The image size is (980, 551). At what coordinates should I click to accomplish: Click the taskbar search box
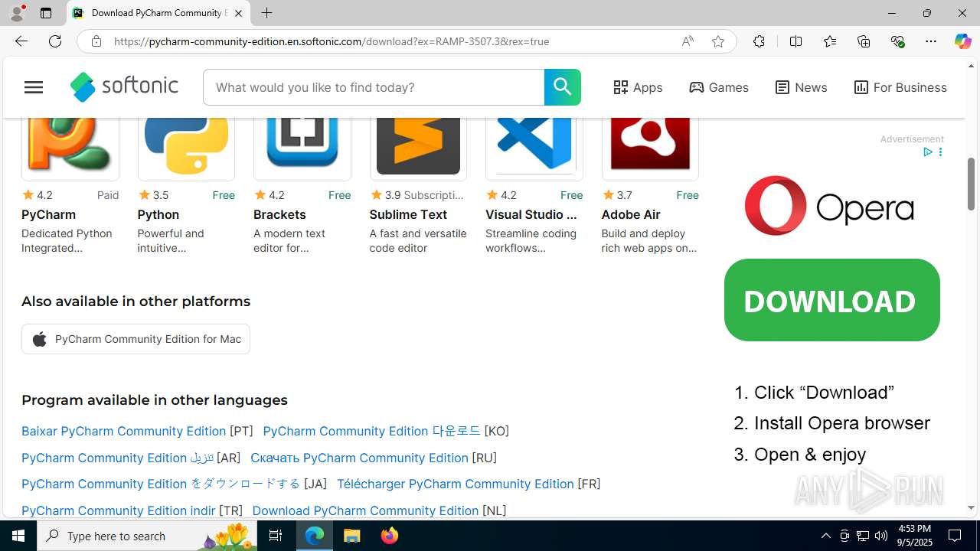click(x=145, y=536)
